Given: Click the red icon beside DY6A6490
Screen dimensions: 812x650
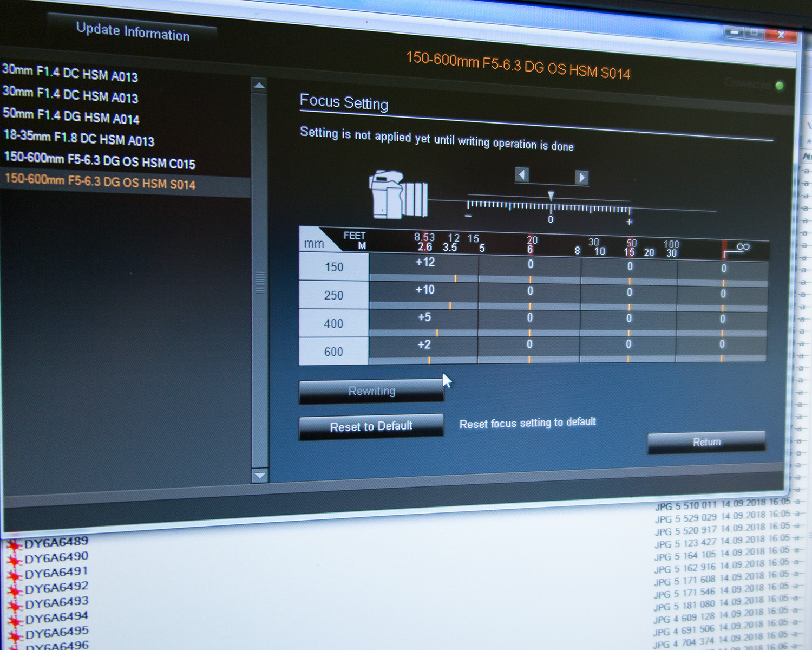Looking at the screenshot, I should (x=14, y=560).
